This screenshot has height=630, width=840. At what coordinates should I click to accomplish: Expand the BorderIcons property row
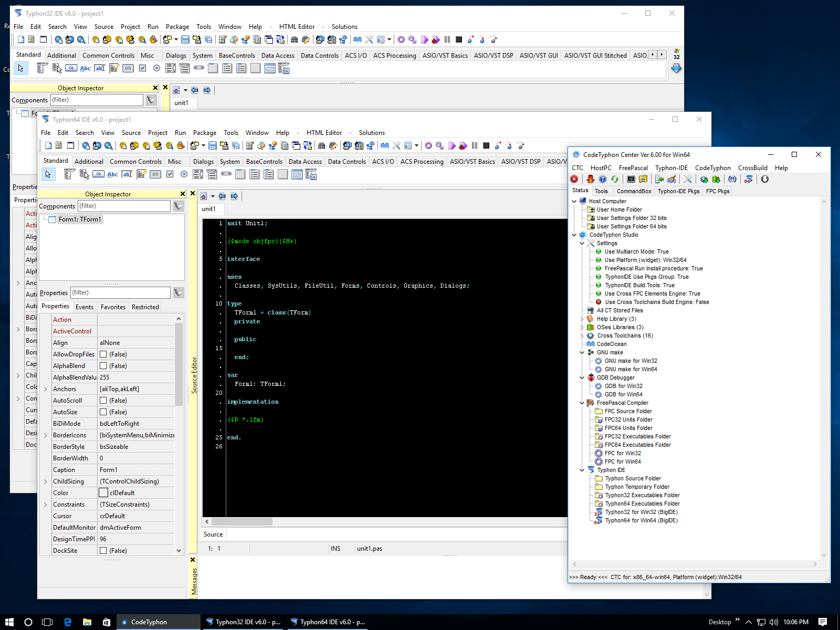[46, 435]
